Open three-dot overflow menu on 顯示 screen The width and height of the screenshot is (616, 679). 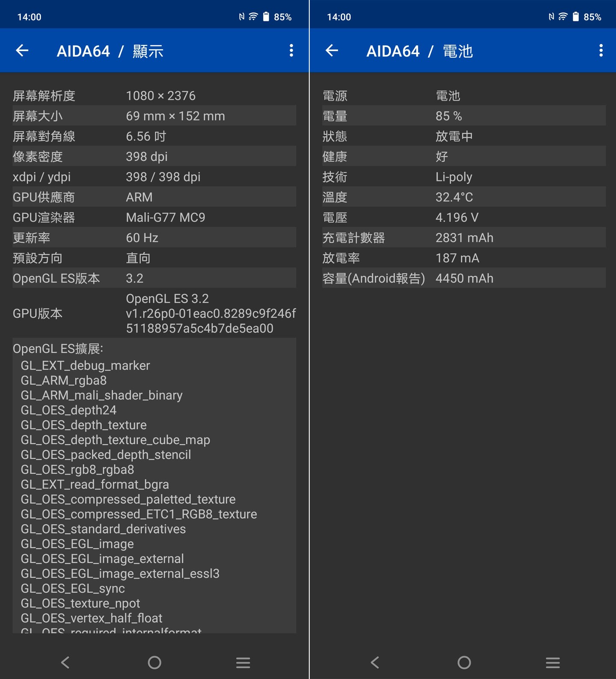pyautogui.click(x=291, y=50)
